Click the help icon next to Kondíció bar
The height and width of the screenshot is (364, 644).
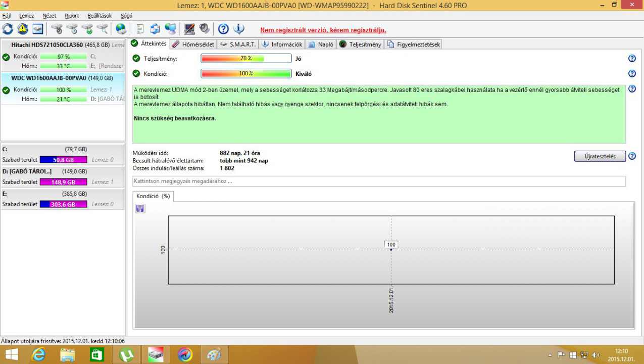(x=632, y=74)
